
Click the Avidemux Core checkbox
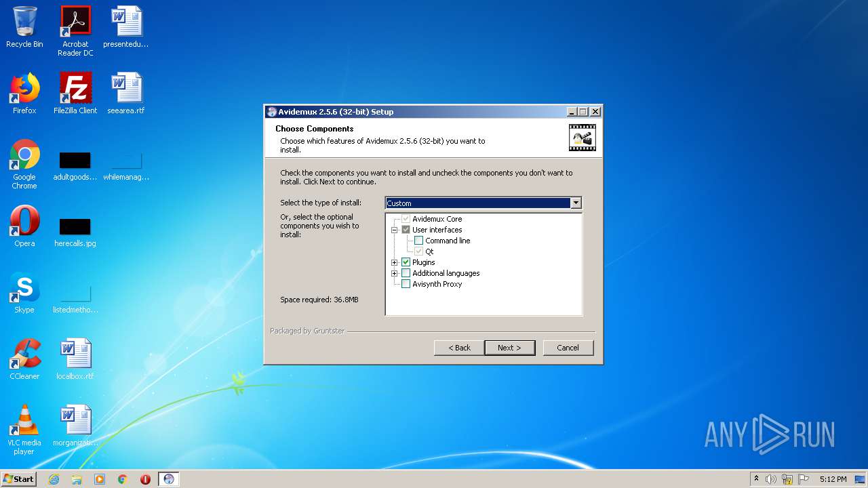pyautogui.click(x=406, y=219)
